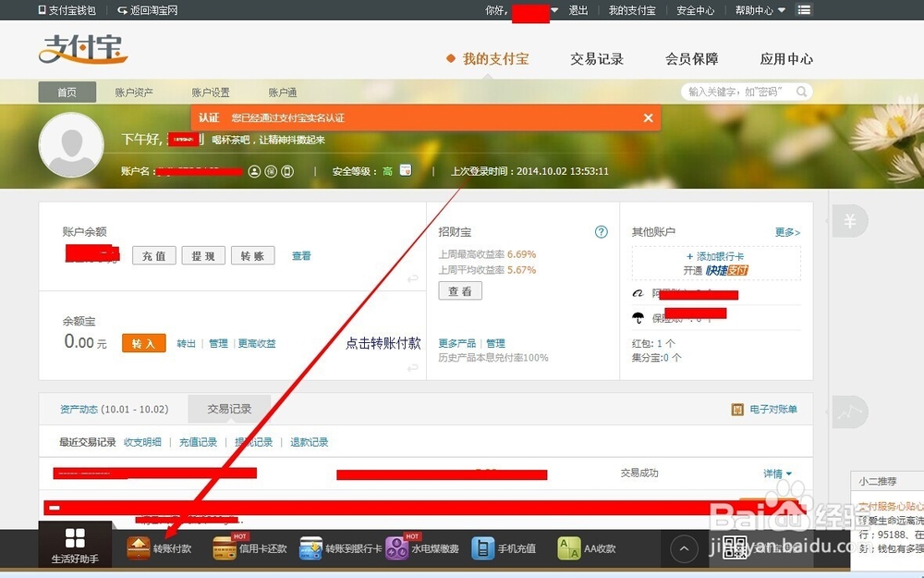Open 账户通 sub-navigation tab
The image size is (924, 578).
(x=282, y=92)
